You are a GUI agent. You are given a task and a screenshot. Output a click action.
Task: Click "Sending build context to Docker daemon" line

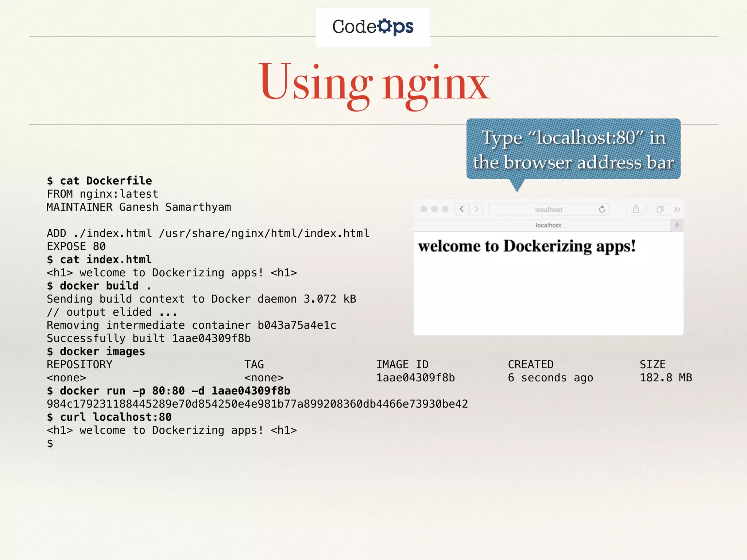pyautogui.click(x=202, y=299)
